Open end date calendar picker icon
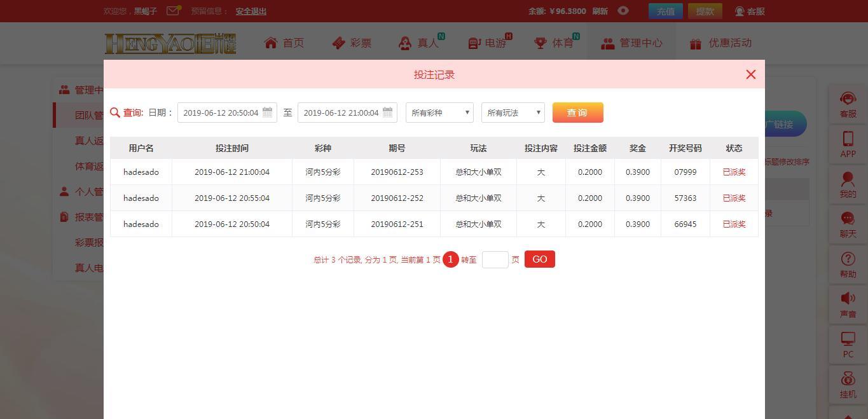The width and height of the screenshot is (868, 419). [x=388, y=113]
